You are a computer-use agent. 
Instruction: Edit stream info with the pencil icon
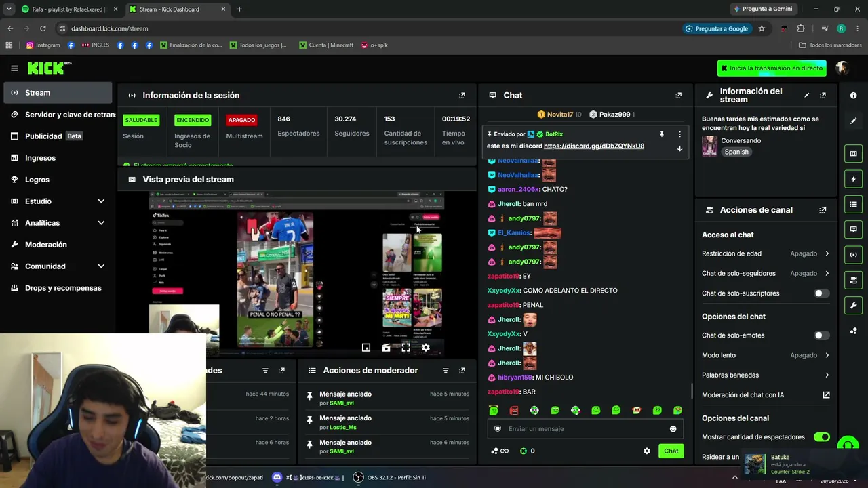click(x=806, y=96)
